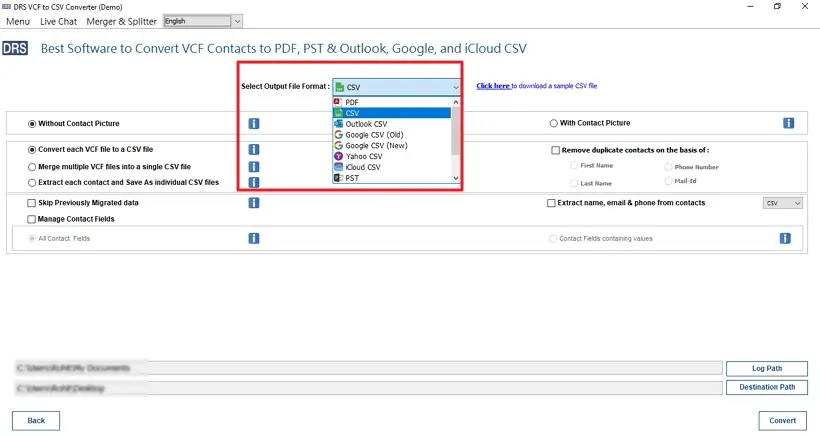Open info icon for With Contact Picture
This screenshot has height=437, width=820.
(x=789, y=123)
